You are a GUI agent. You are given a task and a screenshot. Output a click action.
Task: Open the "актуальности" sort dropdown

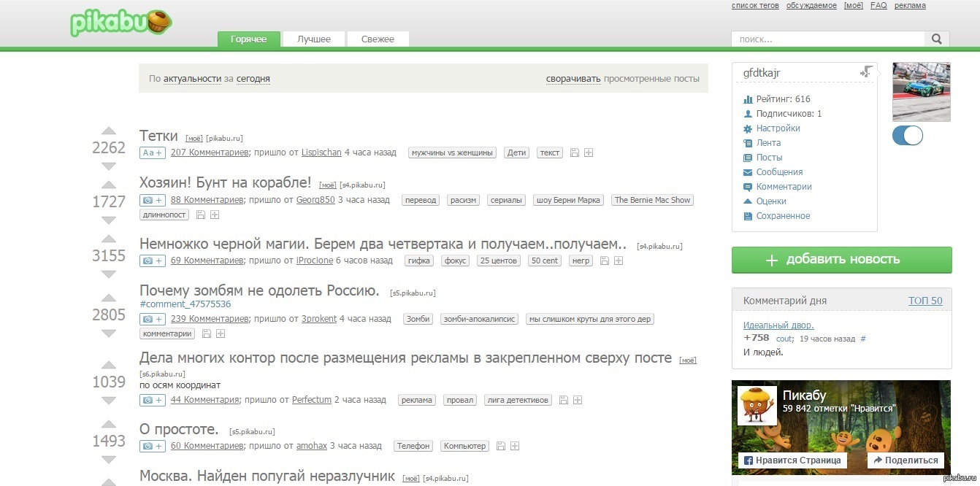[x=192, y=79]
